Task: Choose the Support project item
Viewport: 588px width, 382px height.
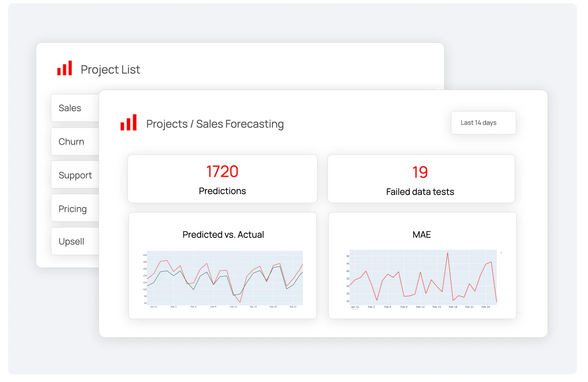Action: 75,175
